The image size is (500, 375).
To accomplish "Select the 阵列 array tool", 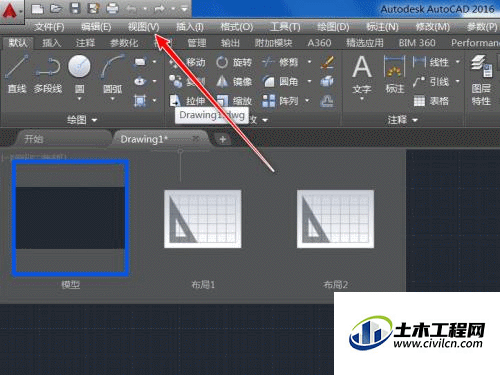I will tap(280, 101).
